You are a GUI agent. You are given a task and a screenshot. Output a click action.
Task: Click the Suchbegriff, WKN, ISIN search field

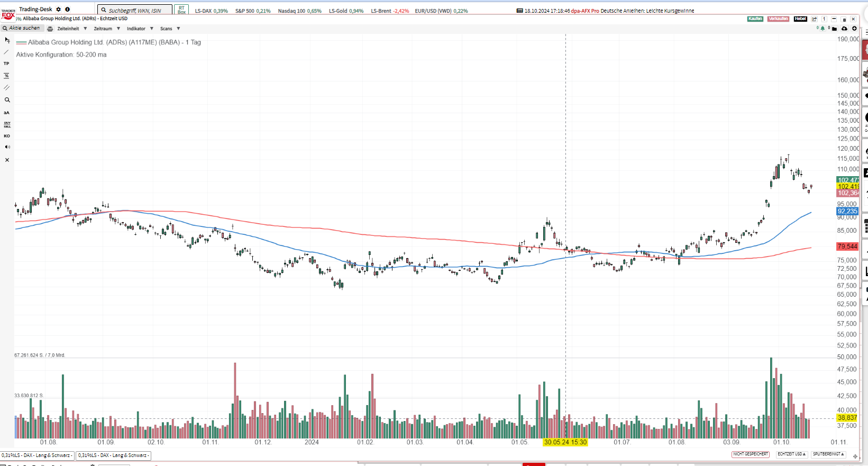point(135,10)
